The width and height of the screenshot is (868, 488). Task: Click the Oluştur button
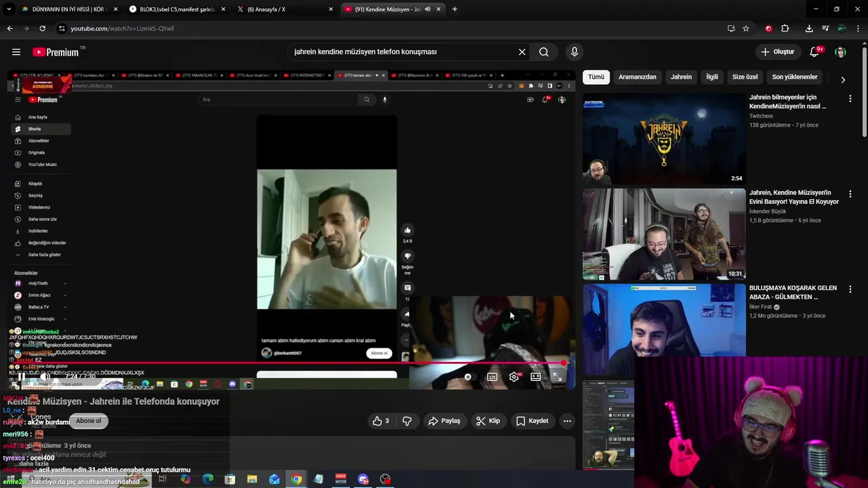click(778, 52)
